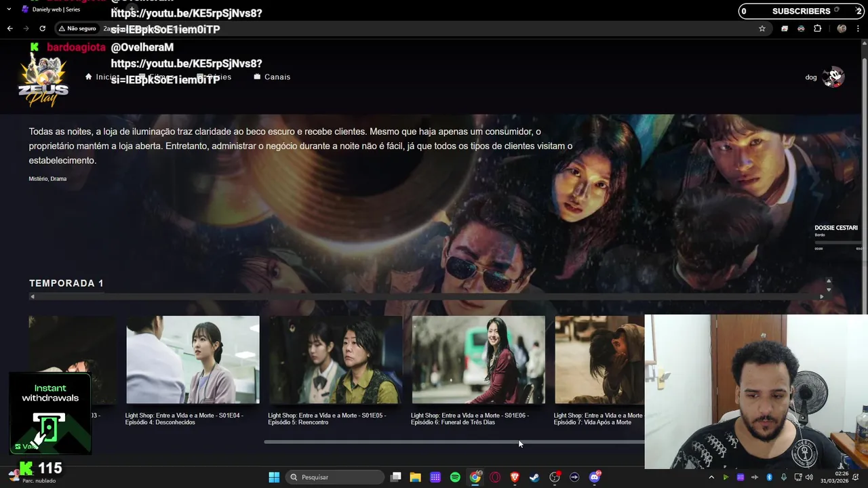868x488 pixels.
Task: Click the S01E05 Reencontro episode title
Action: [x=327, y=419]
